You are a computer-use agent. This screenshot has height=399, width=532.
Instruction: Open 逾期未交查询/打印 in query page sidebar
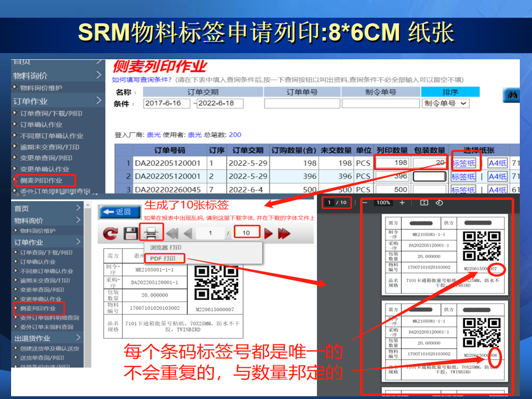tap(49, 147)
